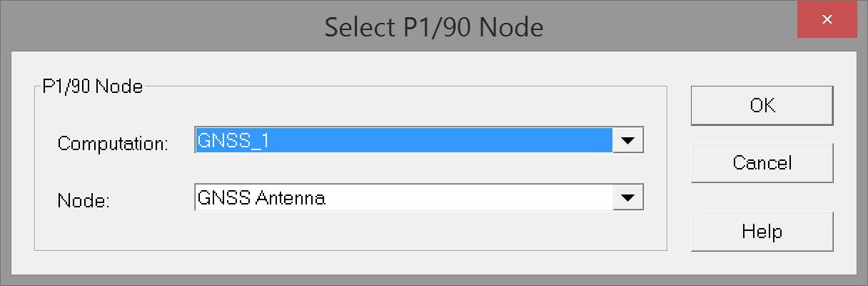Click the P1/90 Node group heading
The height and width of the screenshot is (286, 868).
pyautogui.click(x=93, y=87)
